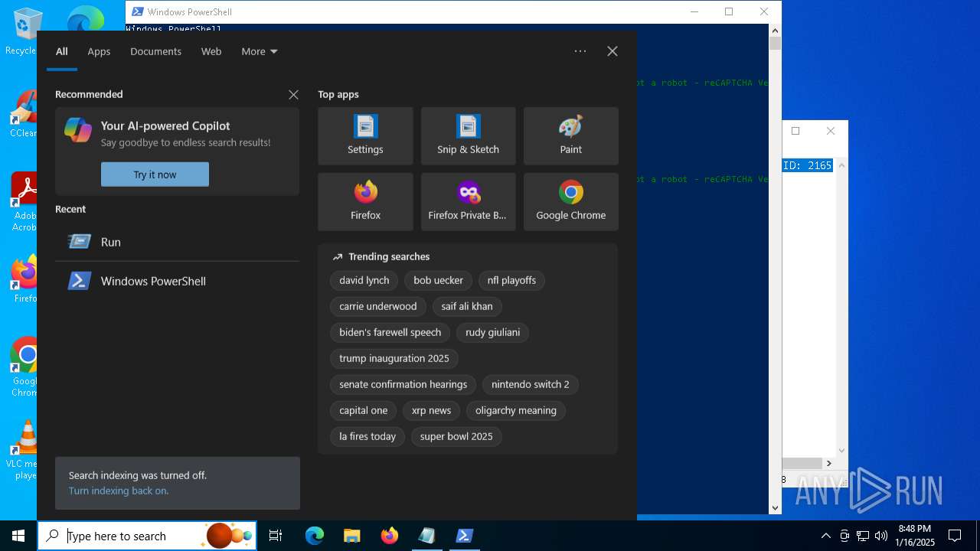Screen dimensions: 980x551
Task: Click PowerShell vertical scrollbar up arrow
Action: tap(775, 31)
